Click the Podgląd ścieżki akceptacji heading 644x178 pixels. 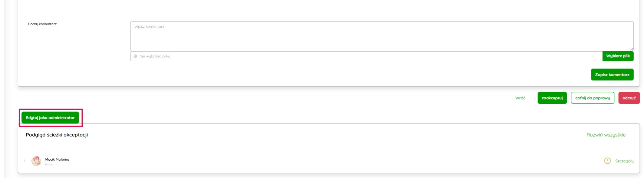[57, 135]
